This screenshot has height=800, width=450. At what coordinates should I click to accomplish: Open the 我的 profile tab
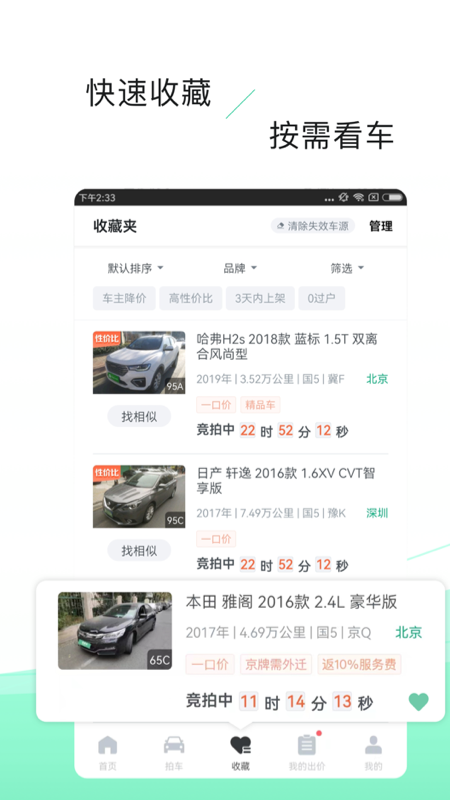coord(373,752)
